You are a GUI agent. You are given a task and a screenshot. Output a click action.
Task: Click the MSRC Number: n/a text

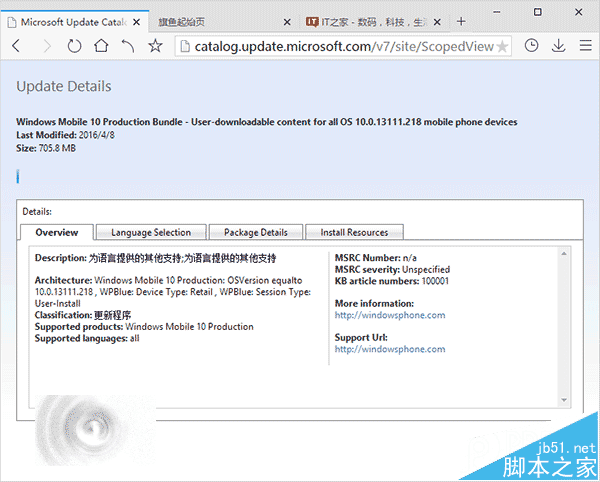(x=376, y=258)
